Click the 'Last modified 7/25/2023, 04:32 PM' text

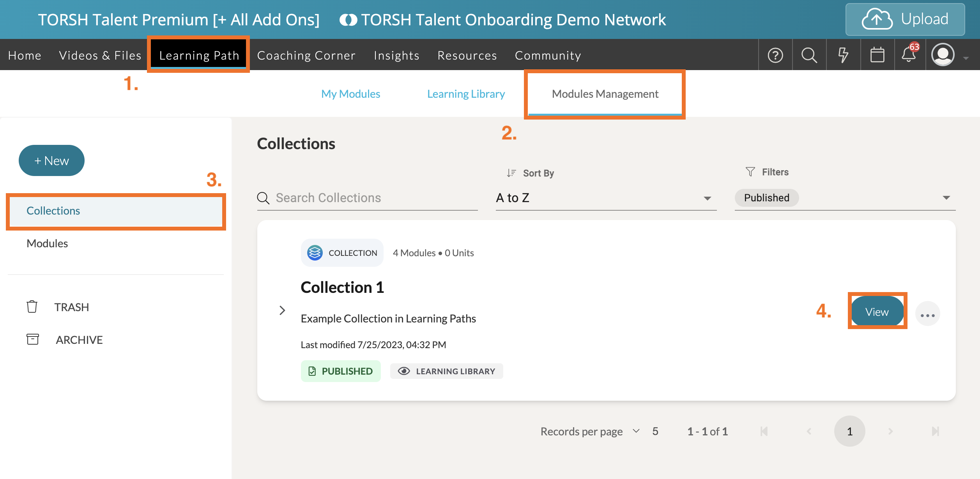[373, 345]
